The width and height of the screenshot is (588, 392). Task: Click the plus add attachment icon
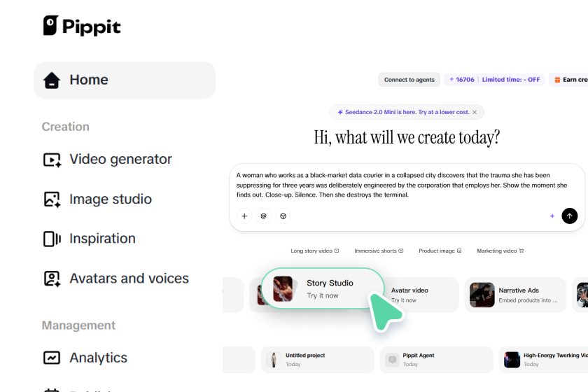tap(244, 216)
